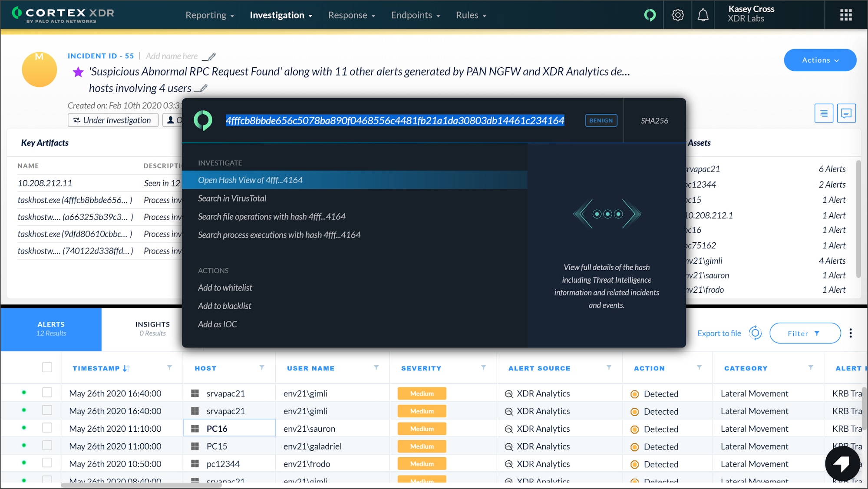Image resolution: width=868 pixels, height=489 pixels.
Task: Open the notifications bell
Action: (703, 15)
